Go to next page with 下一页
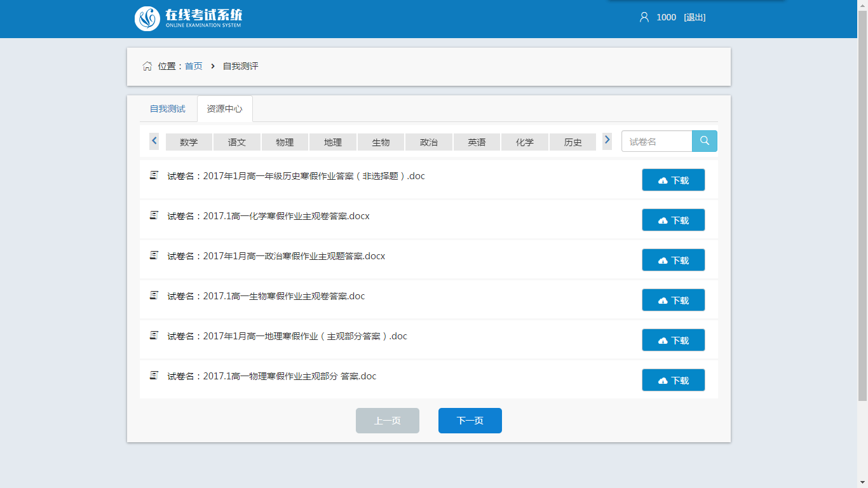Screen dimensions: 868x488 point(470,421)
